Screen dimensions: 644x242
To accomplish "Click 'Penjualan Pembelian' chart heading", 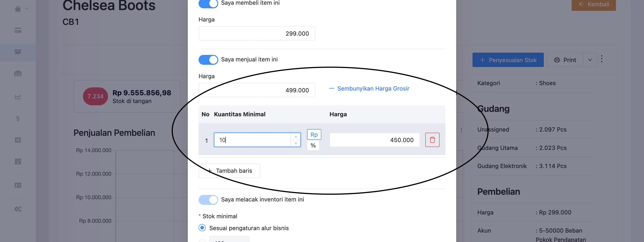I will tap(114, 133).
